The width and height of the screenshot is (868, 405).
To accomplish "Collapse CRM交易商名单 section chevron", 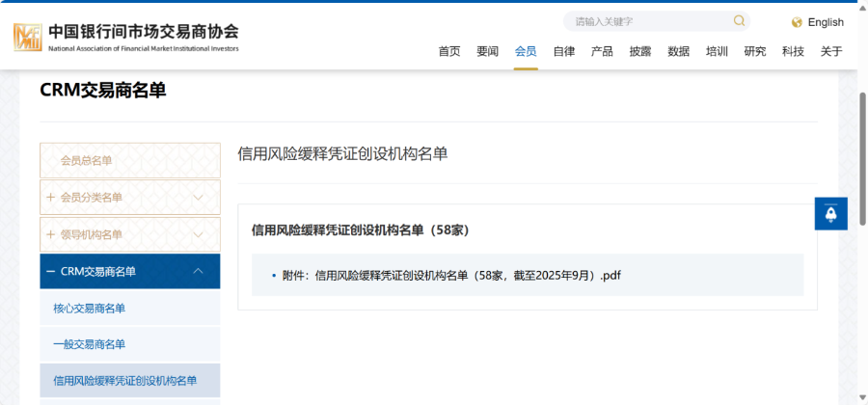I will click(x=199, y=272).
